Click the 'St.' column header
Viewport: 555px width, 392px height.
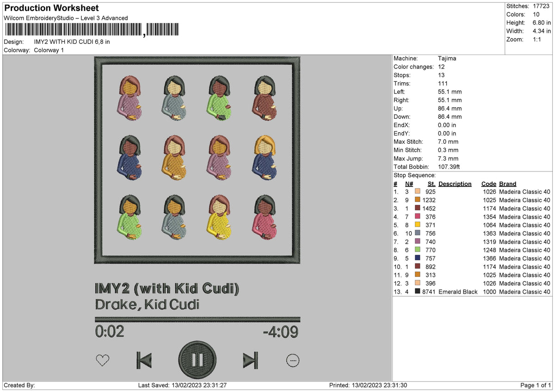432,184
